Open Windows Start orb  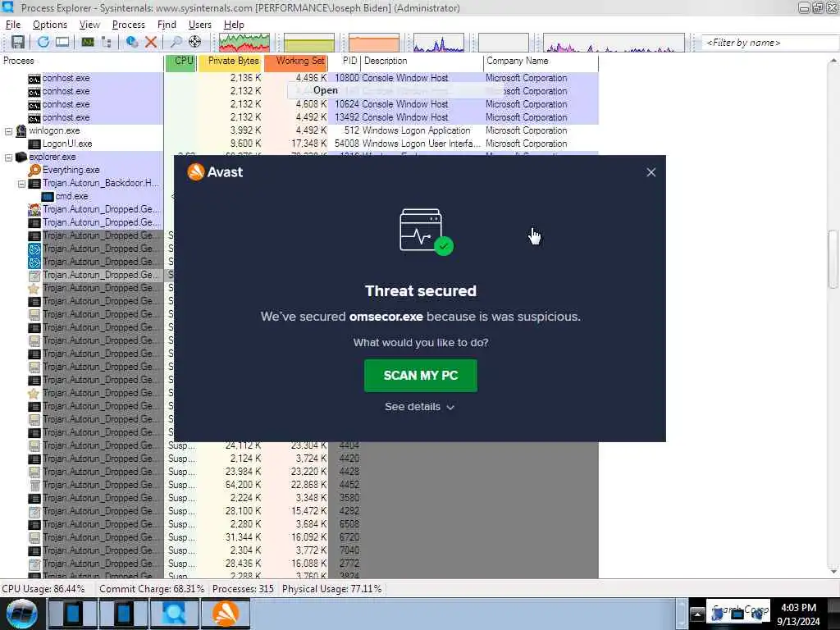pyautogui.click(x=21, y=614)
